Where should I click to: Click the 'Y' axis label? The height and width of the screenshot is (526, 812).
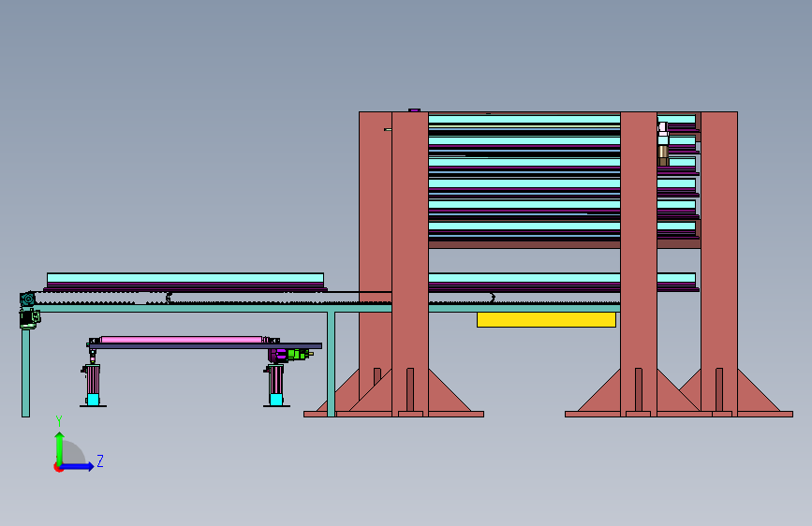(59, 421)
